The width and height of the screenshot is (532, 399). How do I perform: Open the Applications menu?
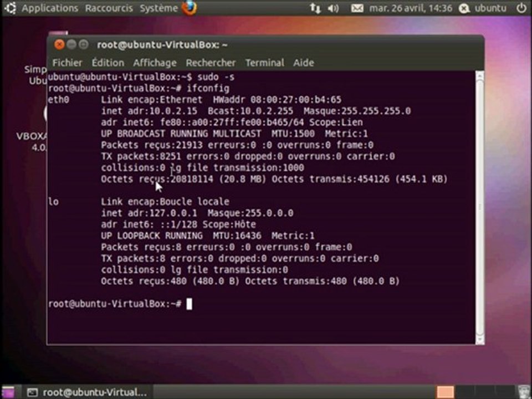tap(49, 8)
